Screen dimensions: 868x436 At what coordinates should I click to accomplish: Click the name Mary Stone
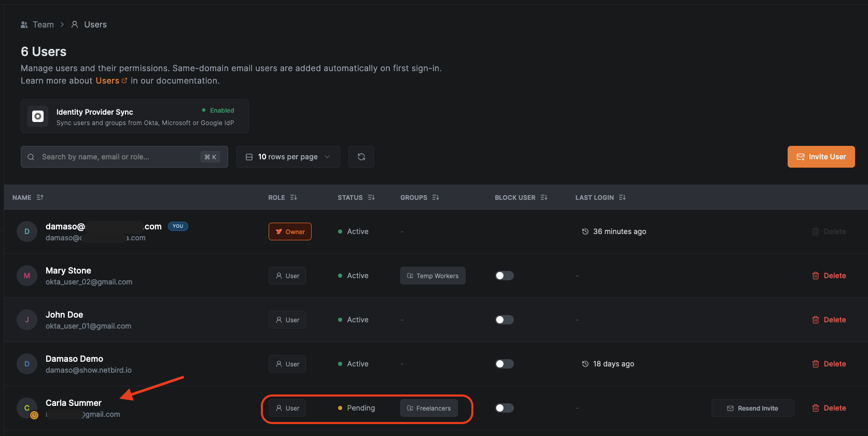68,270
